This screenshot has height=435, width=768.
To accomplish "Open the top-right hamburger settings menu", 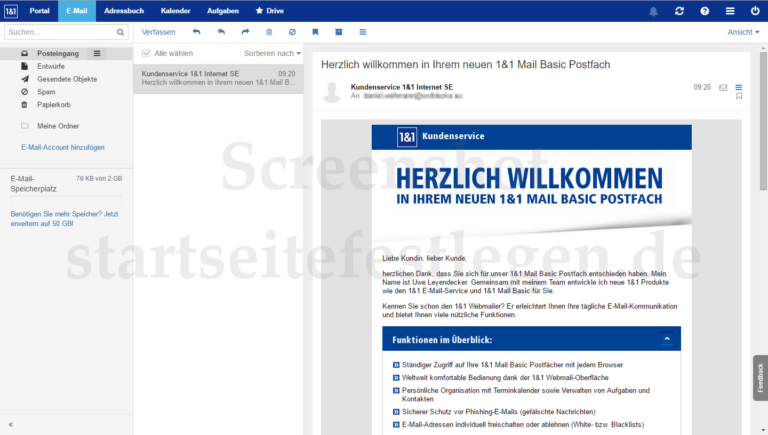I will tap(730, 11).
